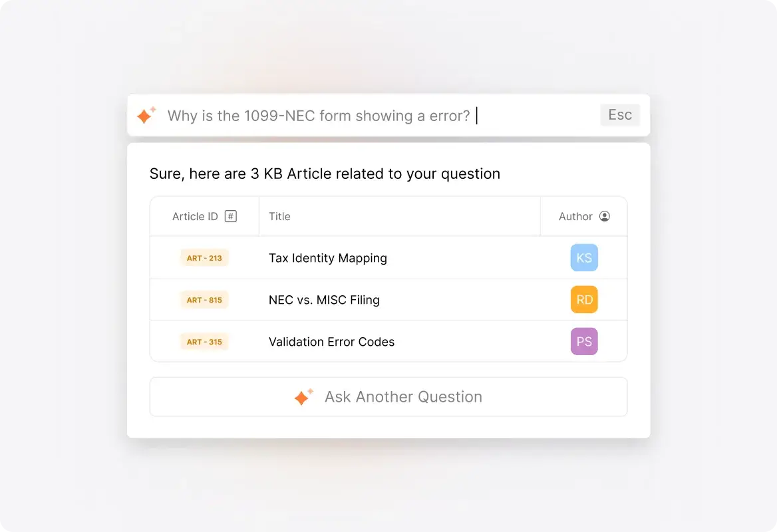Click the Article ID column header
The height and width of the screenshot is (532, 777).
point(204,217)
